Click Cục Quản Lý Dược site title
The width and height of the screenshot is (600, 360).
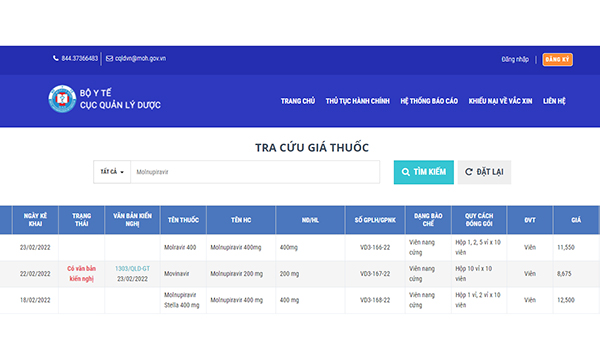click(x=120, y=105)
